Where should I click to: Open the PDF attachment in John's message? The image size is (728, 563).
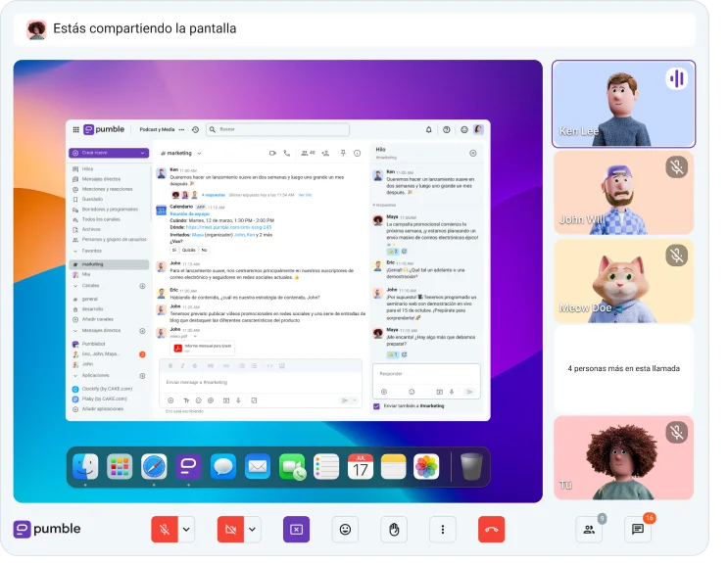point(203,348)
